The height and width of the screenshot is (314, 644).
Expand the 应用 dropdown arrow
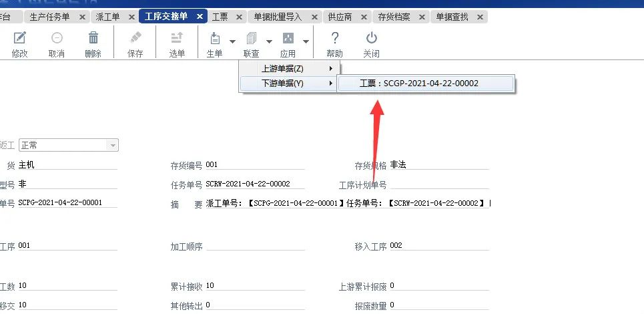[306, 41]
